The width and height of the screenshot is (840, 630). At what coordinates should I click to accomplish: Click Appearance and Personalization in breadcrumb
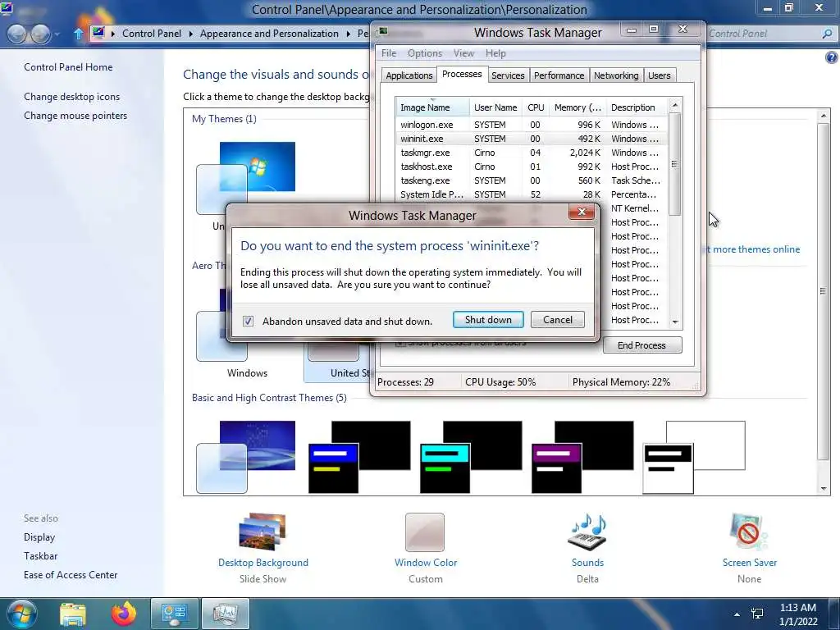point(269,33)
